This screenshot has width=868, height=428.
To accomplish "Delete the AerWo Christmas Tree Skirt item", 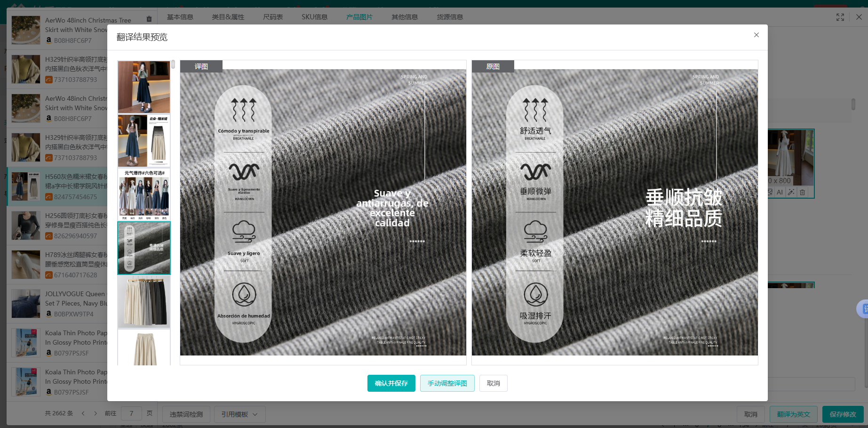I will click(149, 19).
